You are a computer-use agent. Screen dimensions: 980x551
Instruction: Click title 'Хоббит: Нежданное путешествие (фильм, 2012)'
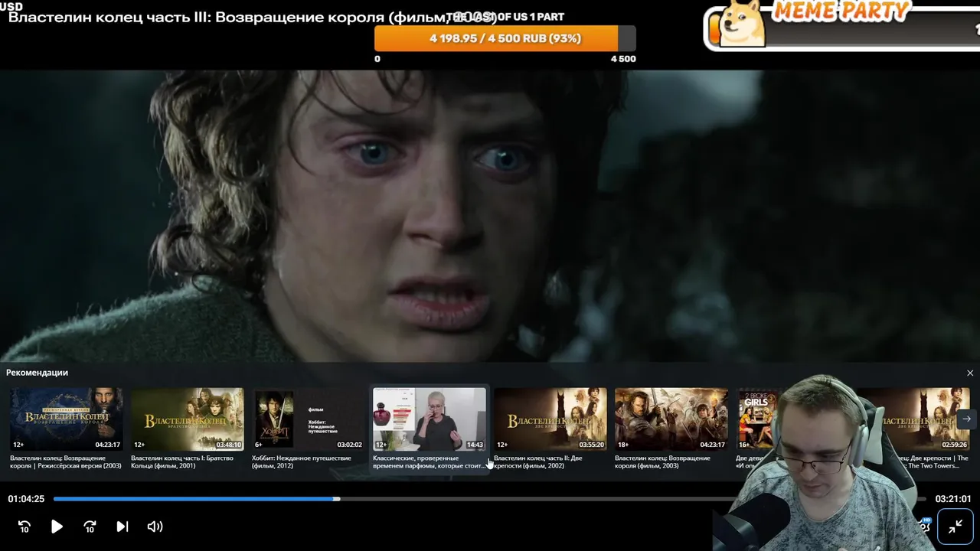point(302,461)
